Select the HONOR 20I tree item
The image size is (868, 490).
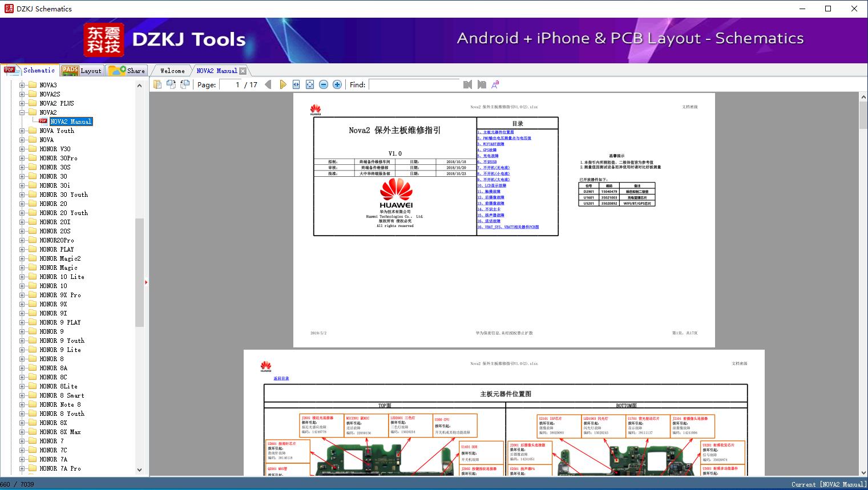[x=55, y=222]
